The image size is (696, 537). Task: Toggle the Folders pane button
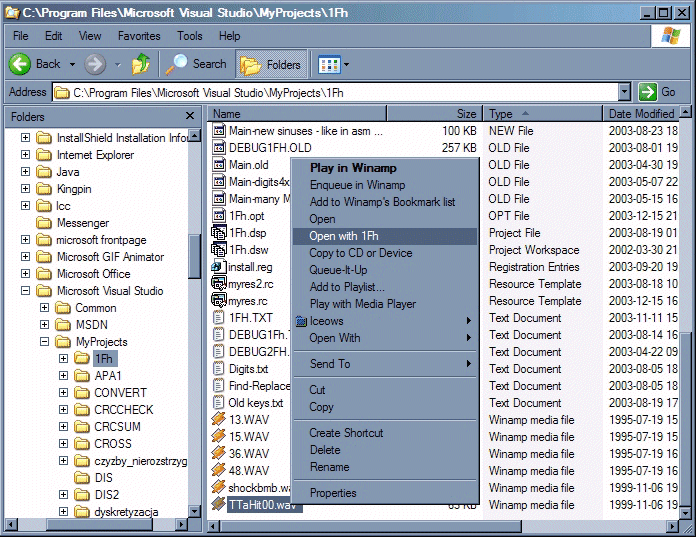(271, 65)
